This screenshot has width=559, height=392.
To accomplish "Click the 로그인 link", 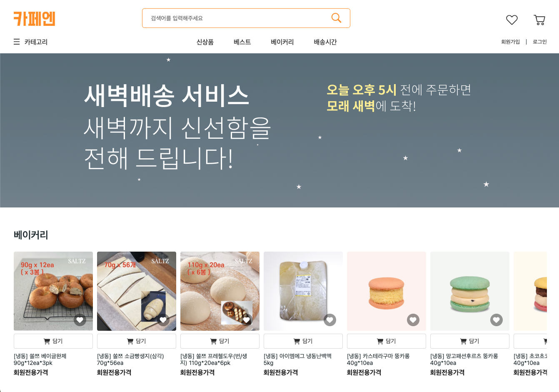I will (540, 42).
